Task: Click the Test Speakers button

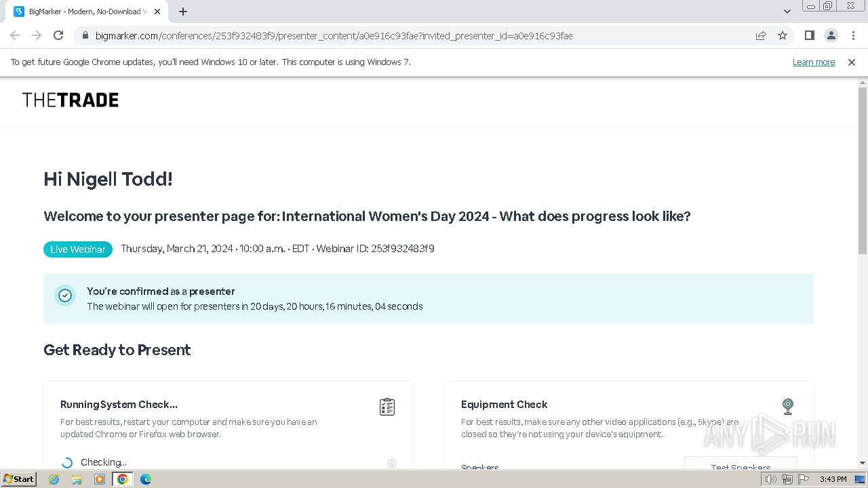Action: click(x=741, y=464)
